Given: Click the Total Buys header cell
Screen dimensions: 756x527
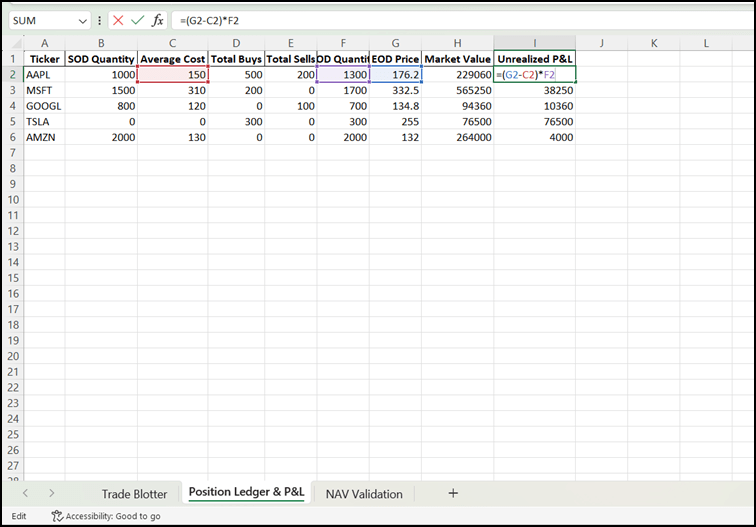Looking at the screenshot, I should 236,59.
